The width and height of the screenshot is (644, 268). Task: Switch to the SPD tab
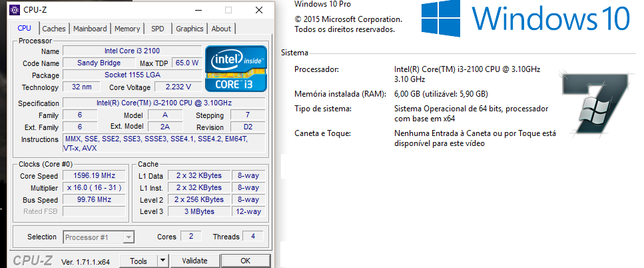[158, 29]
